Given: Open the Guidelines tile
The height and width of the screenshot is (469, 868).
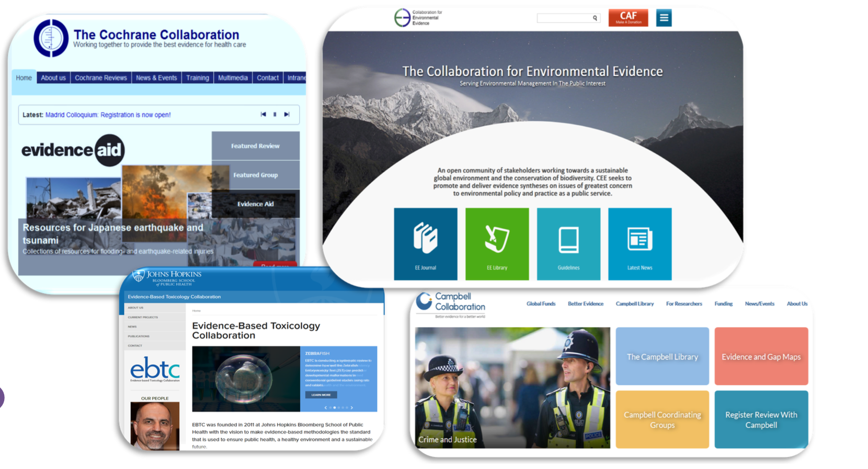Looking at the screenshot, I should 568,244.
